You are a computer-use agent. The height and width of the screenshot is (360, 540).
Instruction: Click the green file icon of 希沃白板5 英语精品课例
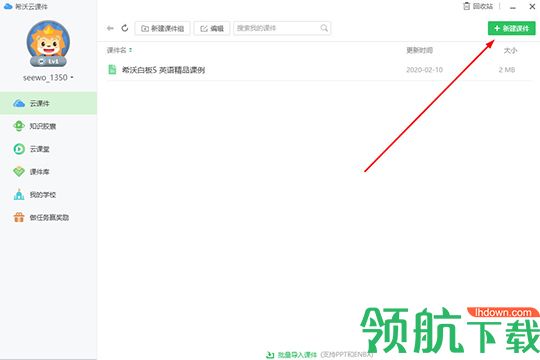click(112, 70)
